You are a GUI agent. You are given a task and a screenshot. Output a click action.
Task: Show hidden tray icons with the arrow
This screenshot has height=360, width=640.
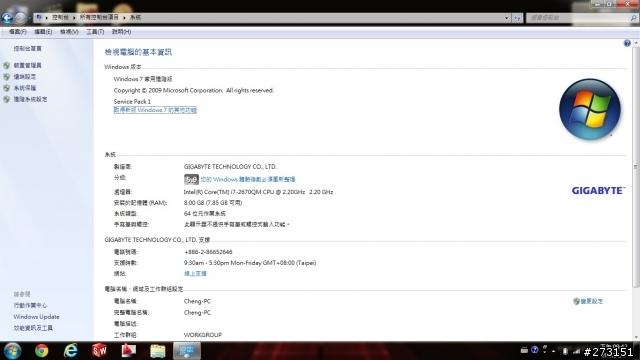(x=553, y=351)
